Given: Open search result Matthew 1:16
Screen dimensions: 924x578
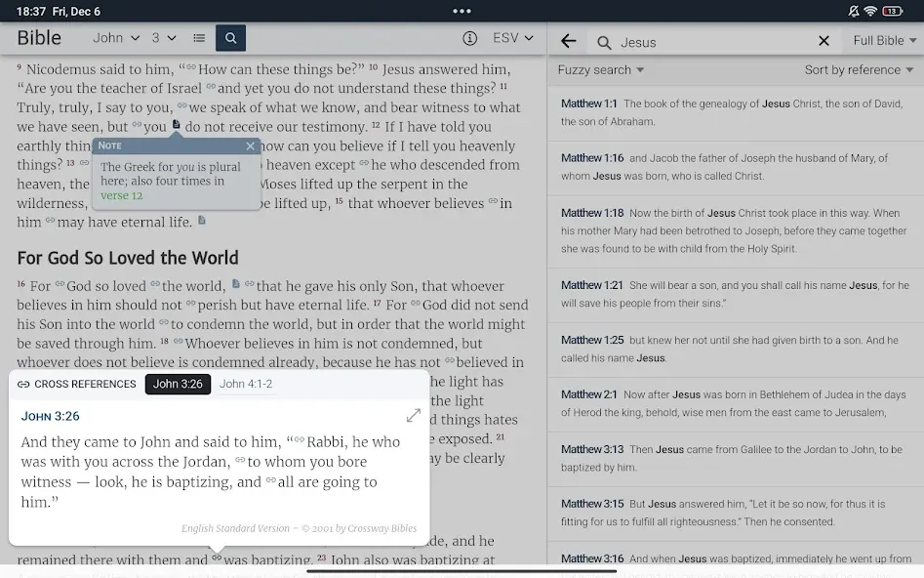Looking at the screenshot, I should point(736,167).
